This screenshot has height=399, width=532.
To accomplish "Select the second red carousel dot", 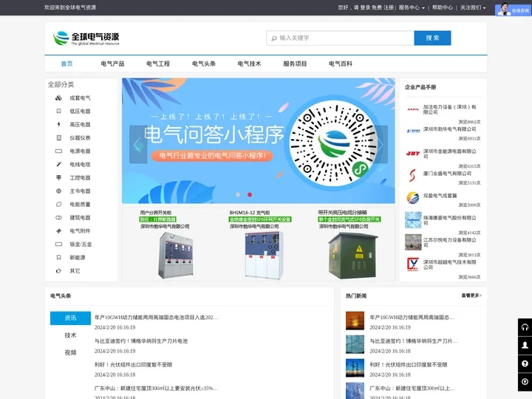I will 250,195.
